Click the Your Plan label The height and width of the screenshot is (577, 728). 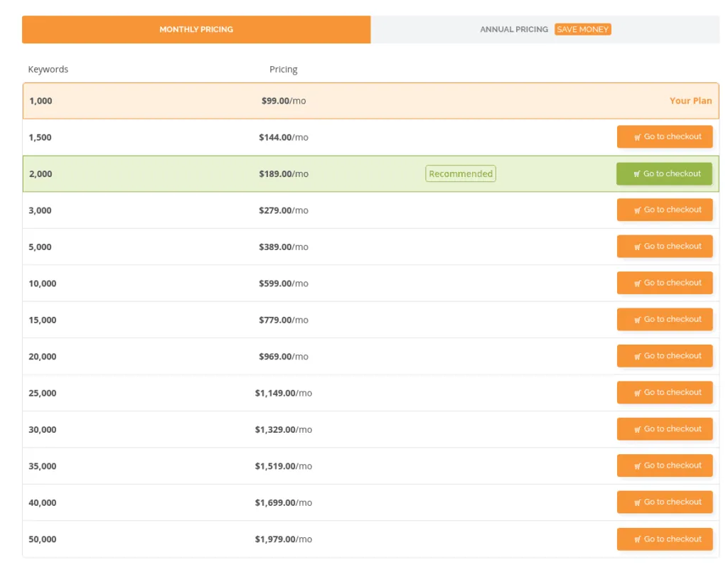(690, 101)
